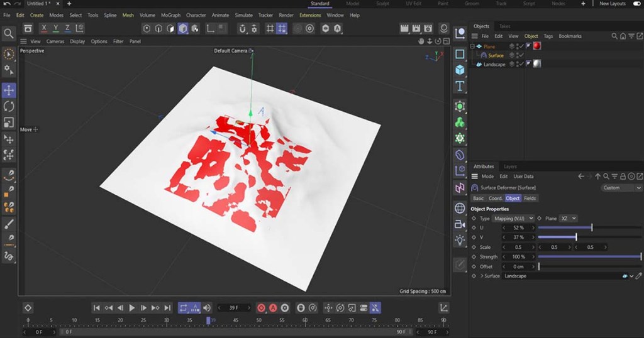Select the Move tool in left toolbar

point(9,90)
